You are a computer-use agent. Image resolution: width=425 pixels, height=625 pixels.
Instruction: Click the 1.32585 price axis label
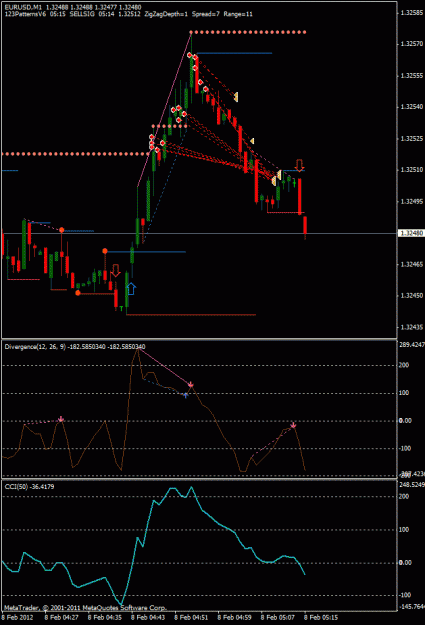pyautogui.click(x=412, y=13)
